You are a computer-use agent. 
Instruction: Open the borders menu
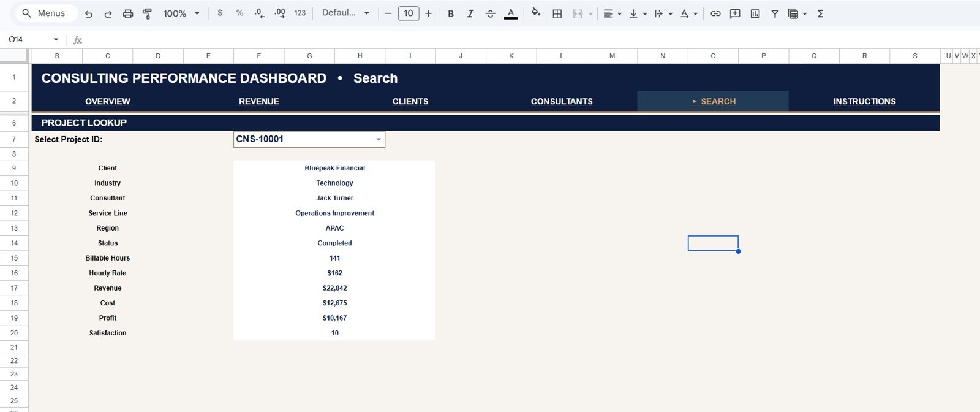click(x=557, y=13)
